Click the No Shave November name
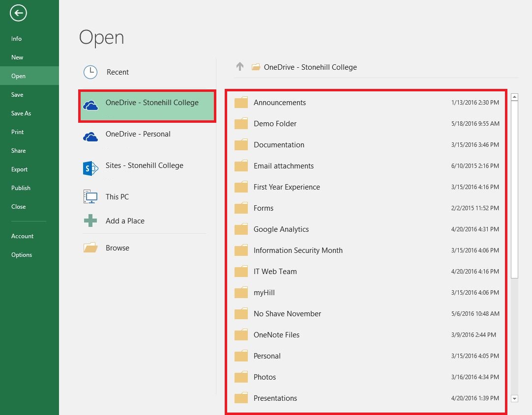This screenshot has height=415, width=532. point(287,314)
